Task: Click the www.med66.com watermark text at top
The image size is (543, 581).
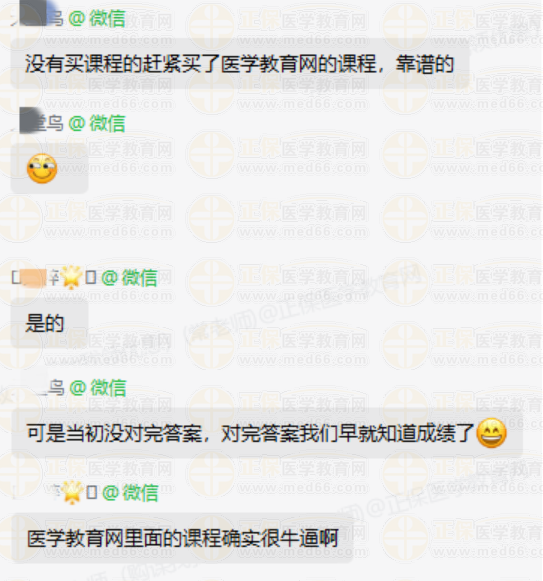Action: pos(302,39)
